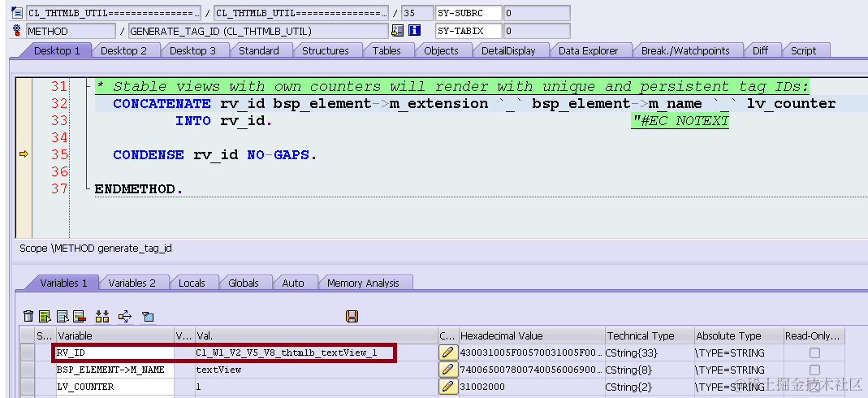Open the DetailDisplay tab
The width and height of the screenshot is (868, 398).
(x=508, y=50)
